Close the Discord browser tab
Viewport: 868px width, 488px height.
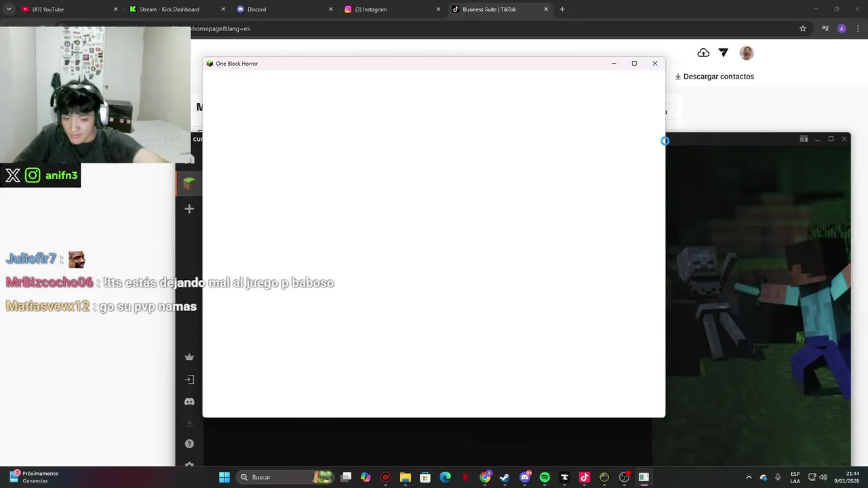coord(331,9)
